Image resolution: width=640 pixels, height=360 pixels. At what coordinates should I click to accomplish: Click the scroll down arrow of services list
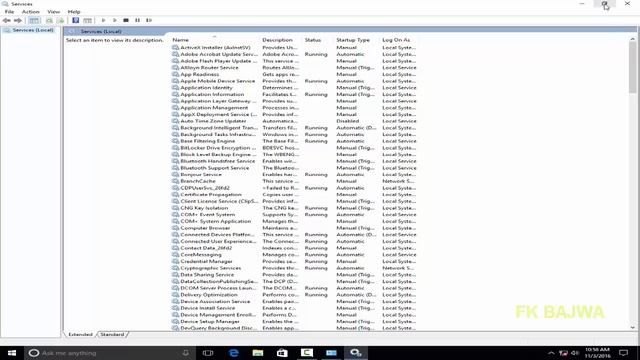(x=633, y=327)
